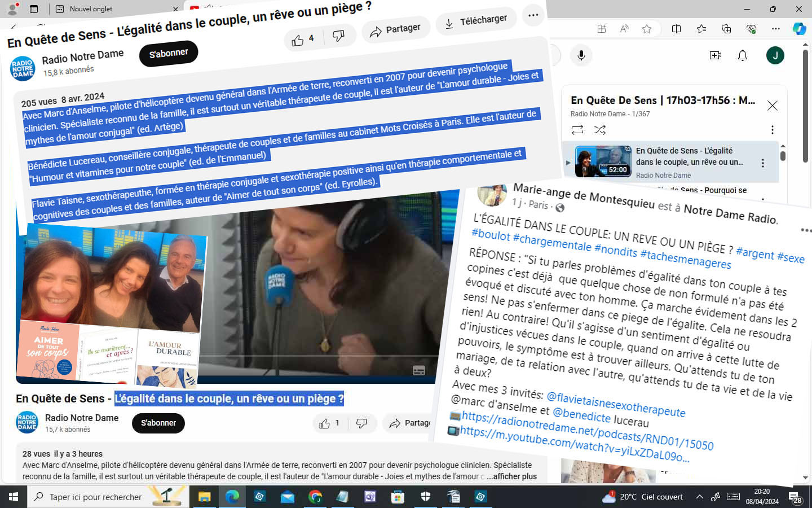Open the radionotredame.net podcasts link
This screenshot has width=812, height=508.
click(587, 431)
